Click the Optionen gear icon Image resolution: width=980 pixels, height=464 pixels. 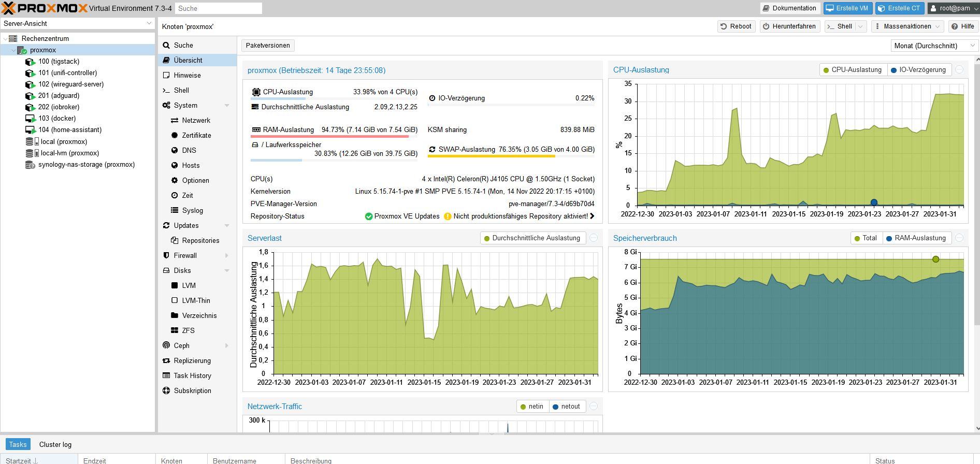(x=175, y=181)
